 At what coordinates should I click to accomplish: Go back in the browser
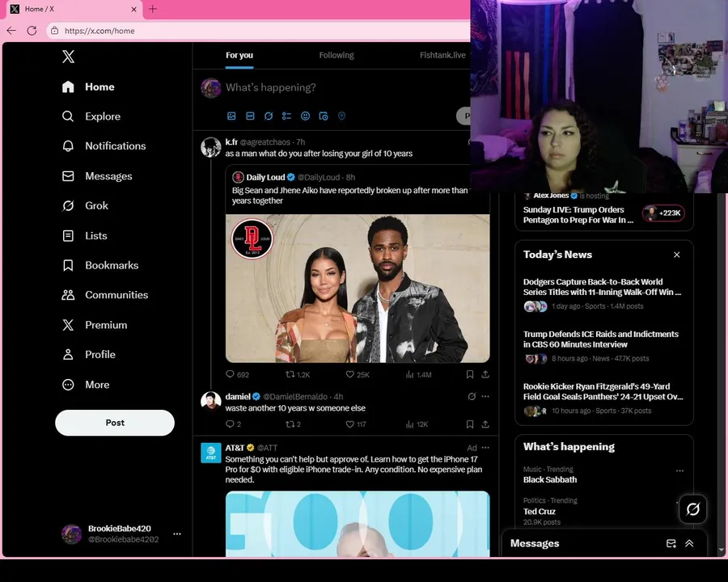(x=11, y=31)
